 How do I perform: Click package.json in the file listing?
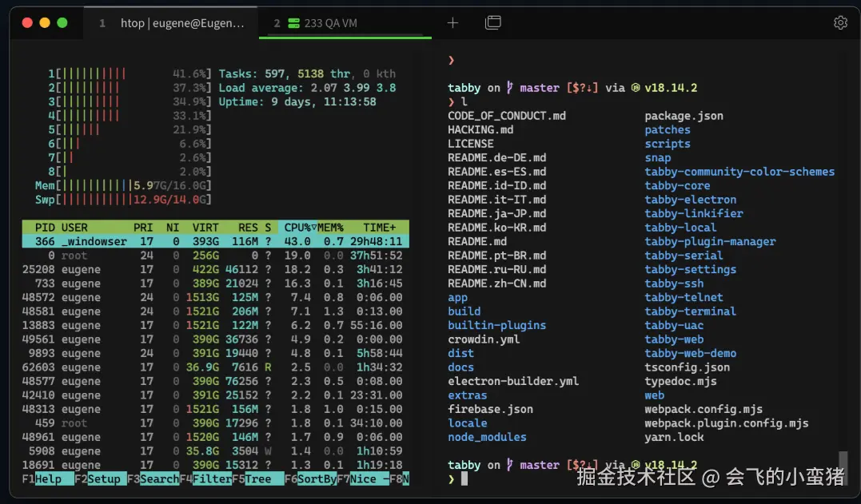click(684, 116)
